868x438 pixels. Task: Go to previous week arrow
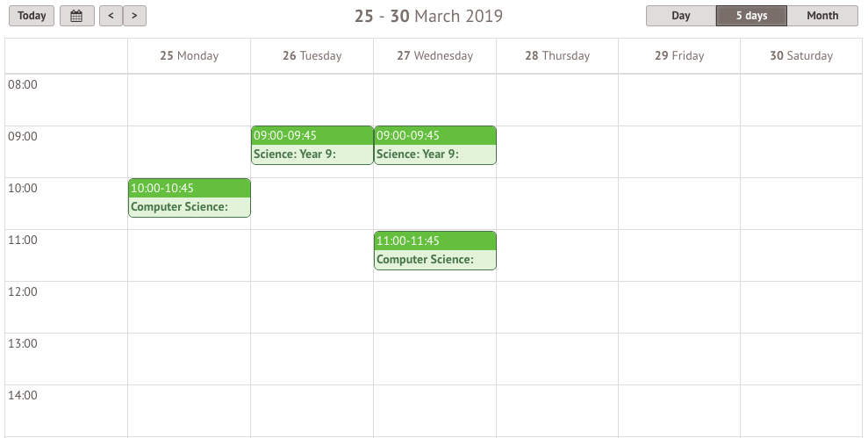pos(111,16)
